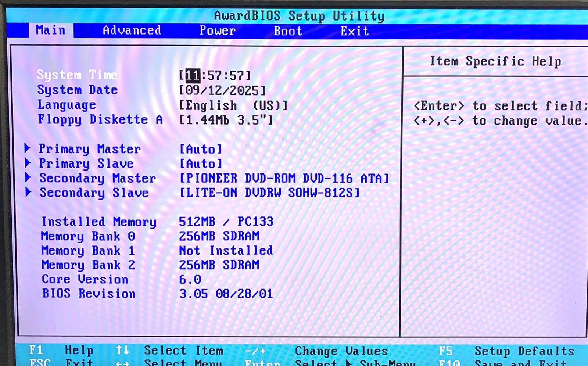Viewport: 588px width, 366px height.
Task: Select the PIONEER DVD-ROM DVD-116 value
Action: pyautogui.click(x=284, y=178)
